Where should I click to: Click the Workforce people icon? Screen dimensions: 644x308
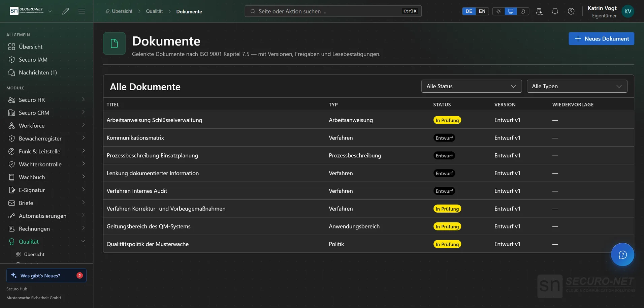pos(12,126)
